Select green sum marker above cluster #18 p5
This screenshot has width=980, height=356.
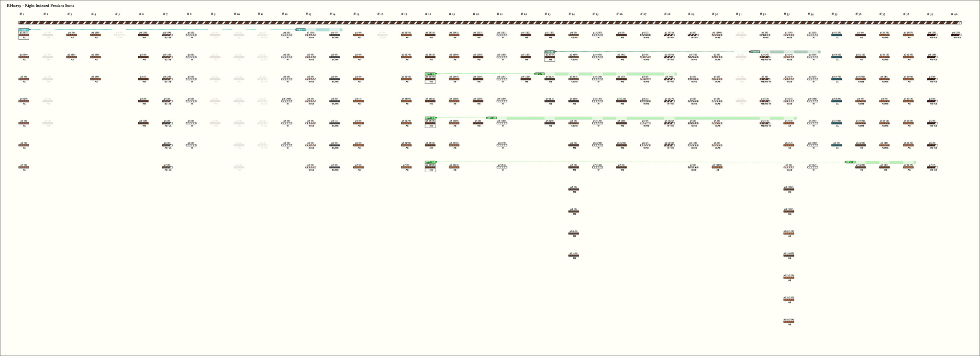pos(430,118)
